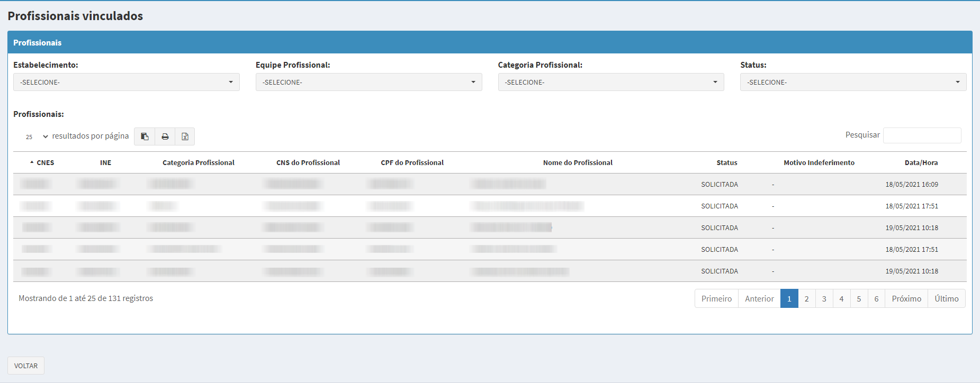Viewport: 980px width, 383px height.
Task: Click the Último pagination button
Action: coord(946,298)
